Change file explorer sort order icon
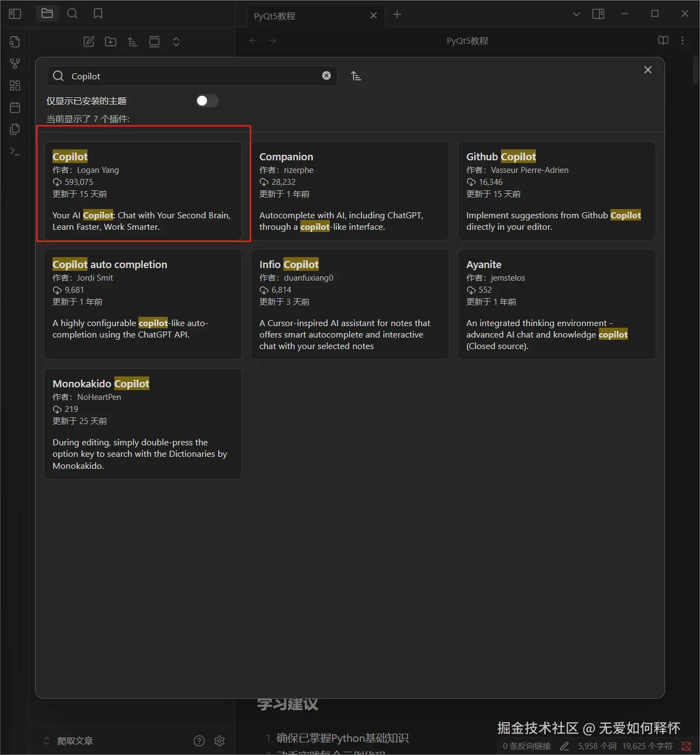Viewport: 700px width, 755px height. click(x=132, y=42)
